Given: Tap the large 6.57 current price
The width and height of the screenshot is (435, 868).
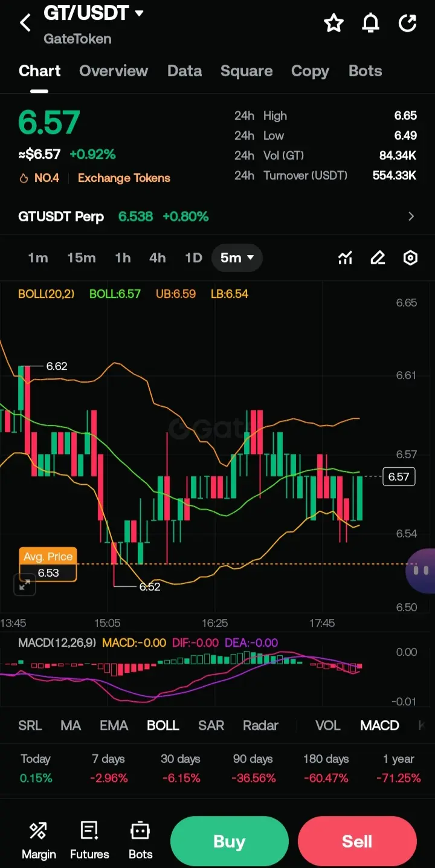Looking at the screenshot, I should tap(49, 122).
